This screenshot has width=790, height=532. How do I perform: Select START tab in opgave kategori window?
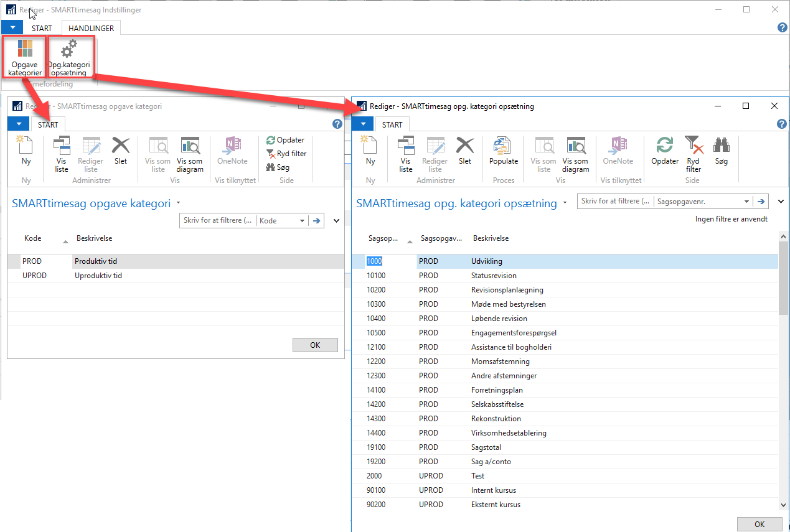click(x=48, y=124)
